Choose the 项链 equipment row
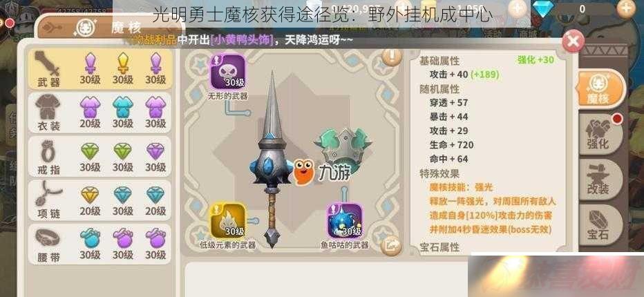 click(x=100, y=200)
